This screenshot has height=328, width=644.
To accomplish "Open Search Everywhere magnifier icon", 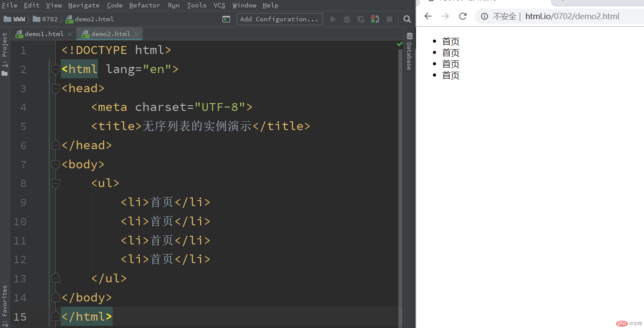I will [x=407, y=19].
